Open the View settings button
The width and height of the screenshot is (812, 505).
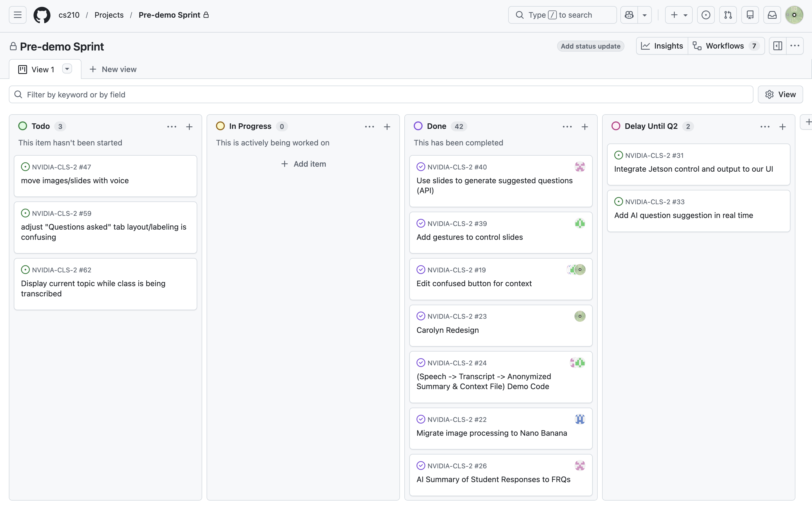click(x=780, y=95)
